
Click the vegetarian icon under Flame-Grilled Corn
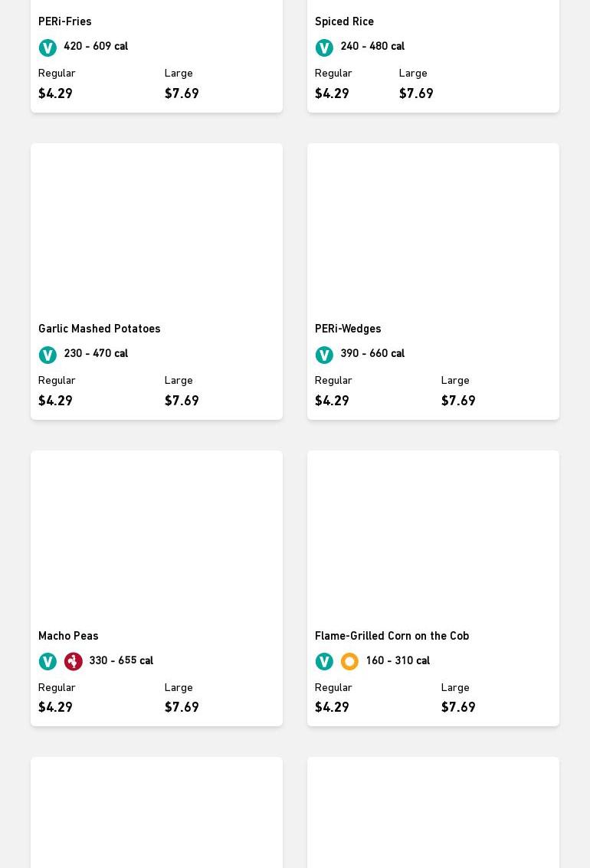324,661
